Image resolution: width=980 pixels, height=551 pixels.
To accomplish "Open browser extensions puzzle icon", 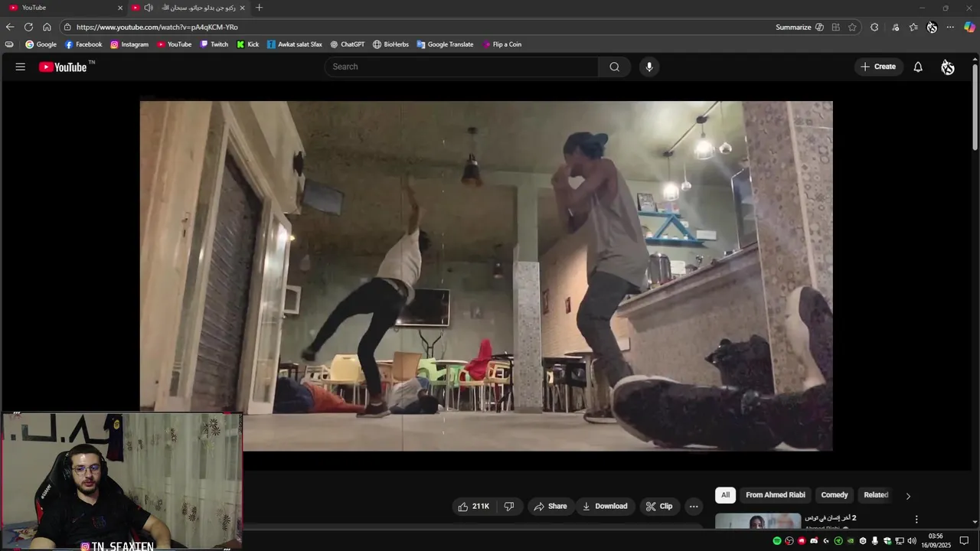I will tap(874, 27).
